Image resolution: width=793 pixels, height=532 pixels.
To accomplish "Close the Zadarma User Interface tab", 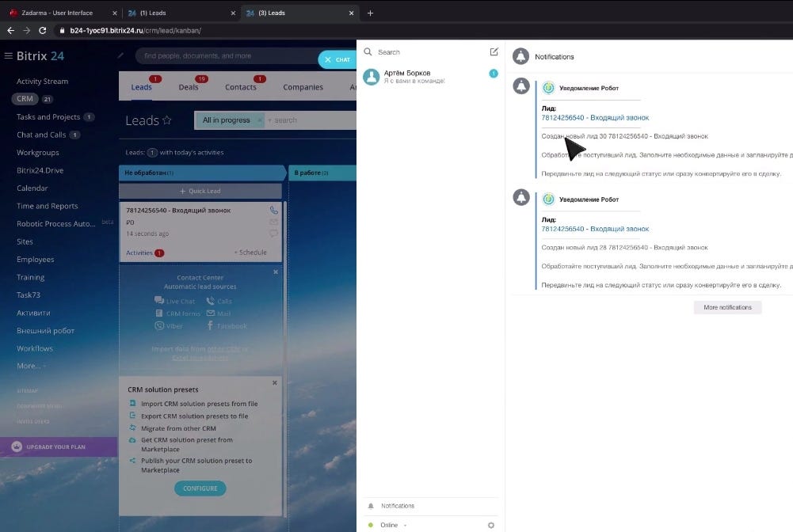I will pyautogui.click(x=114, y=13).
